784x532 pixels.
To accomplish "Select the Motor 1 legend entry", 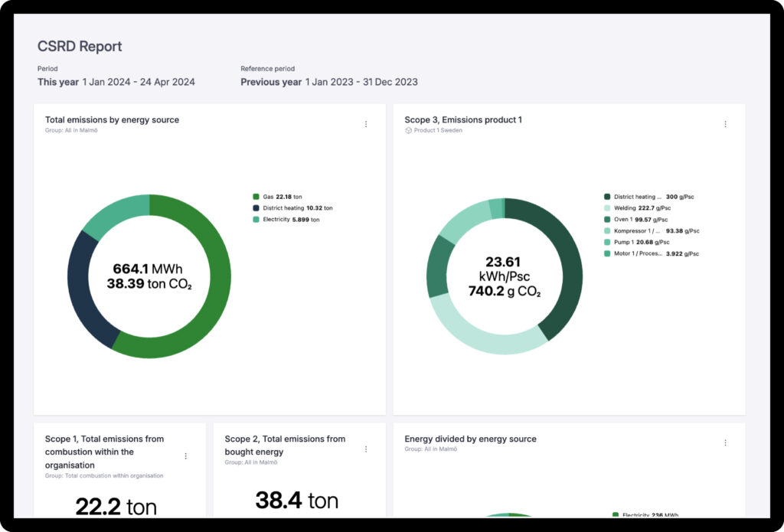I will coord(651,253).
